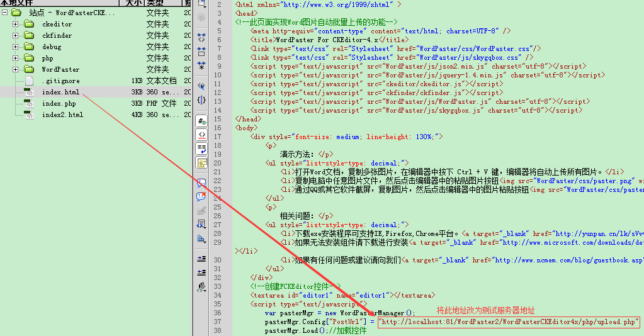
Task: Select the site root '站点 - WordPasterCKE...' row
Action: tap(96, 13)
